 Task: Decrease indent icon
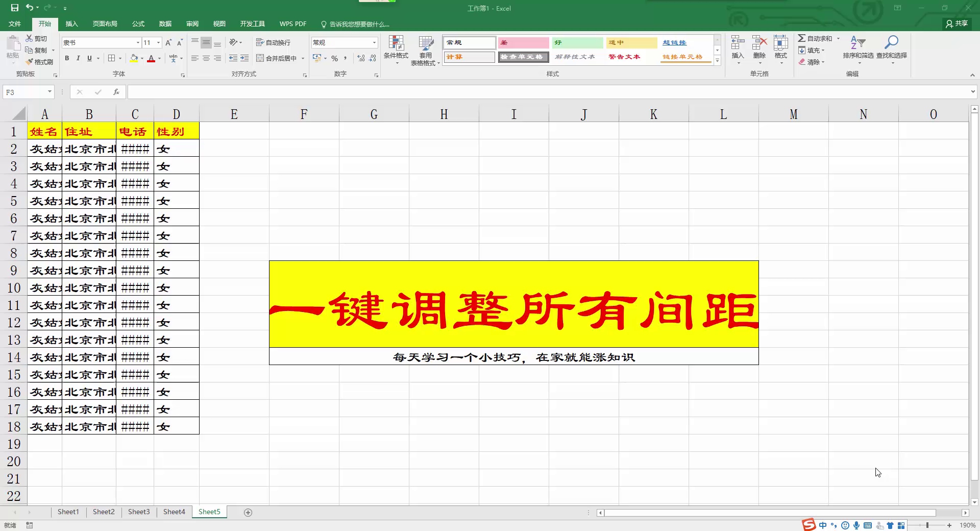point(233,58)
